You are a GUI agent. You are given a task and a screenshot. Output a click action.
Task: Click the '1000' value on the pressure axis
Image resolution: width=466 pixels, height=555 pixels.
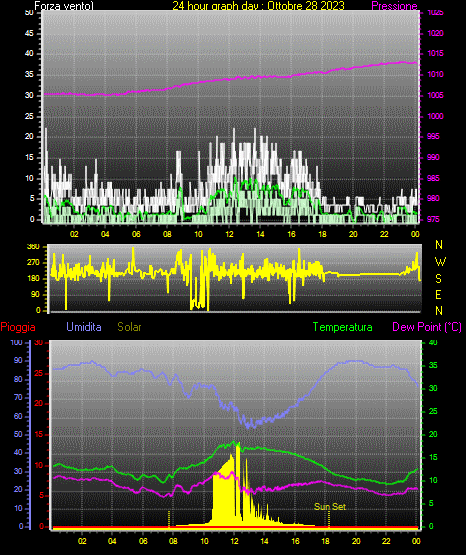click(435, 116)
